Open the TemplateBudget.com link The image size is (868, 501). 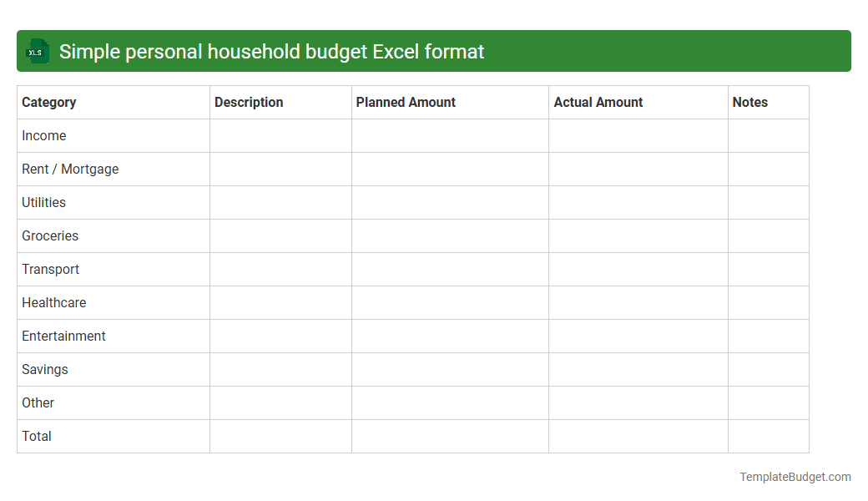(x=795, y=477)
